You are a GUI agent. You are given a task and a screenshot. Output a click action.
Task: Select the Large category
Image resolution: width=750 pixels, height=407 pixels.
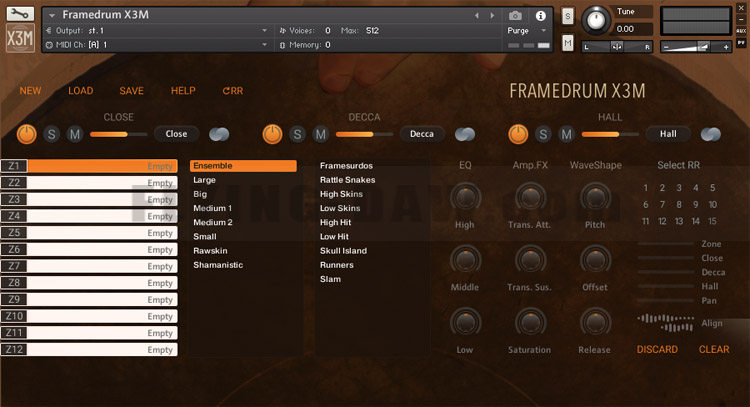click(204, 180)
